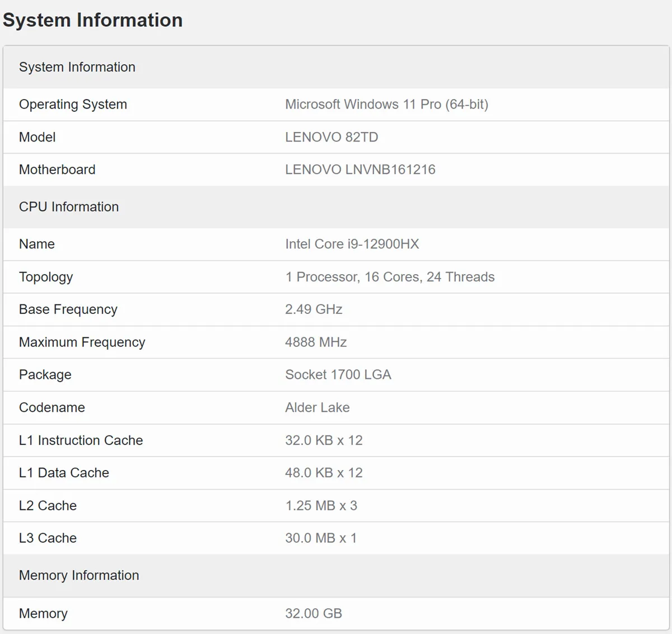
Task: Click the 'Maximum Frequency' label
Action: pyautogui.click(x=82, y=342)
